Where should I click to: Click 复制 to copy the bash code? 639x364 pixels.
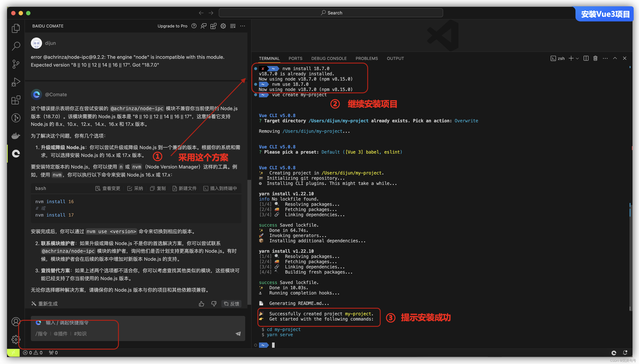[158, 188]
